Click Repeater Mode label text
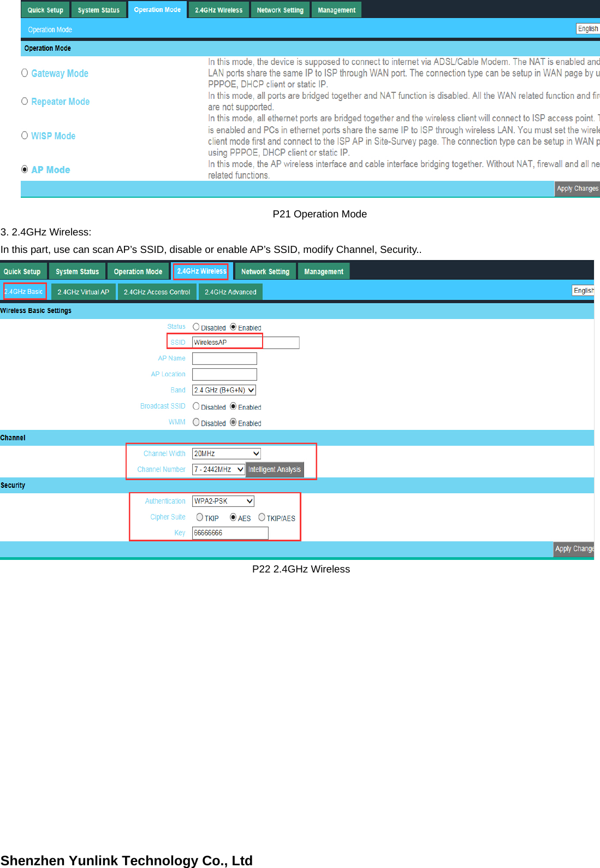Viewport: 600px width, 868px height. click(60, 102)
